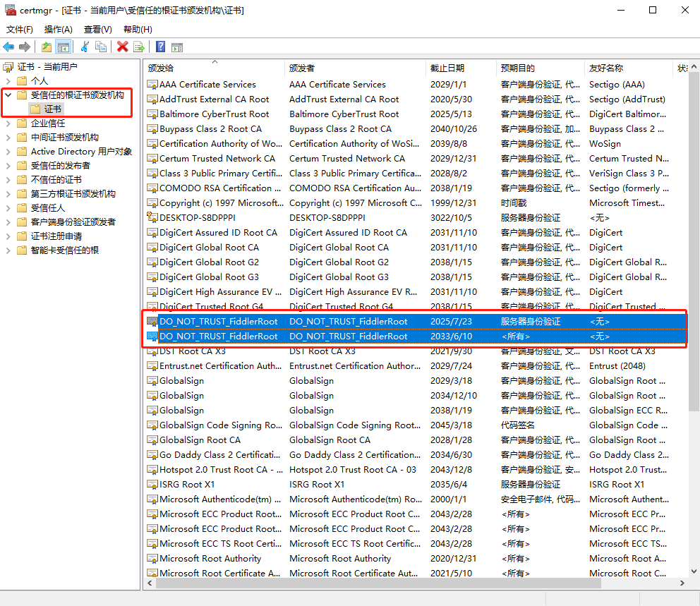Screen dimensions: 700x606
Task: Click the red Delete X icon
Action: pyautogui.click(x=122, y=47)
